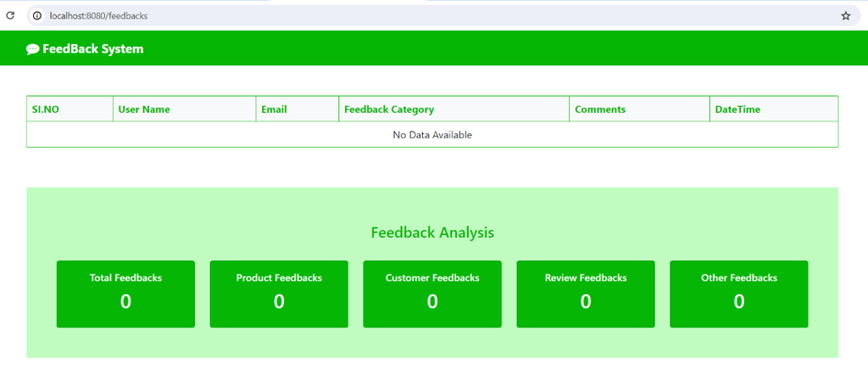Click the Email column header
This screenshot has width=868, height=375.
coord(298,109)
